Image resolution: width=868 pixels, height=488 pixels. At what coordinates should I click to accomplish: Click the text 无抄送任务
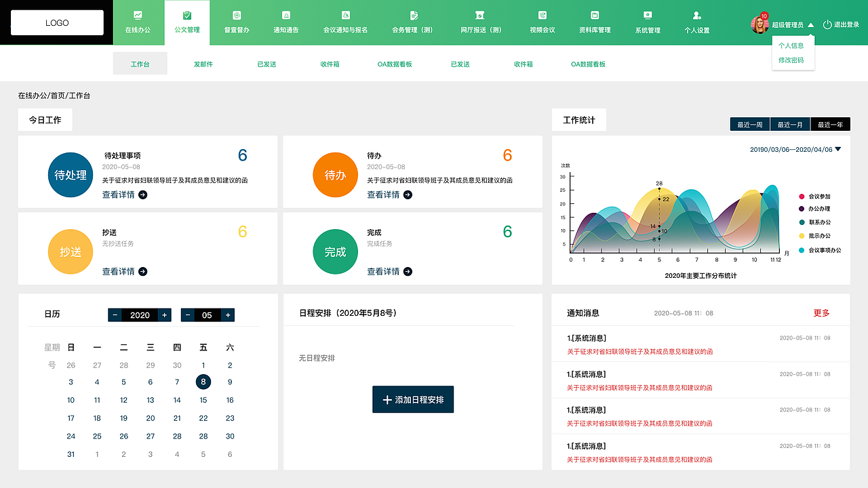click(x=118, y=243)
